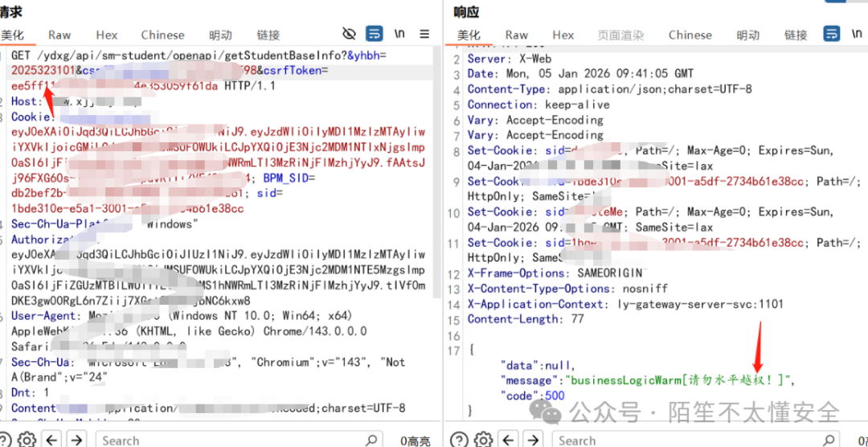The image size is (868, 447).
Task: Switch request panel to Raw tab
Action: (59, 35)
